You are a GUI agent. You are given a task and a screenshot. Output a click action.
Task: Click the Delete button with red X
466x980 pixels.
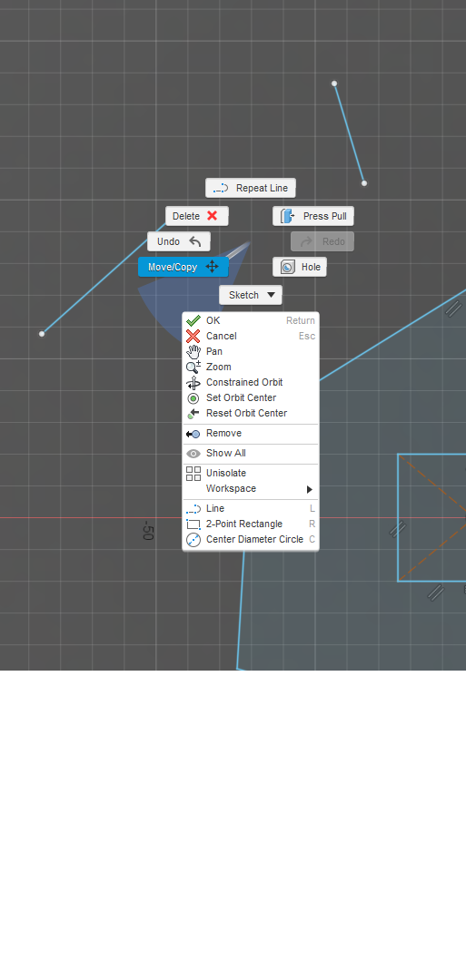(x=197, y=216)
